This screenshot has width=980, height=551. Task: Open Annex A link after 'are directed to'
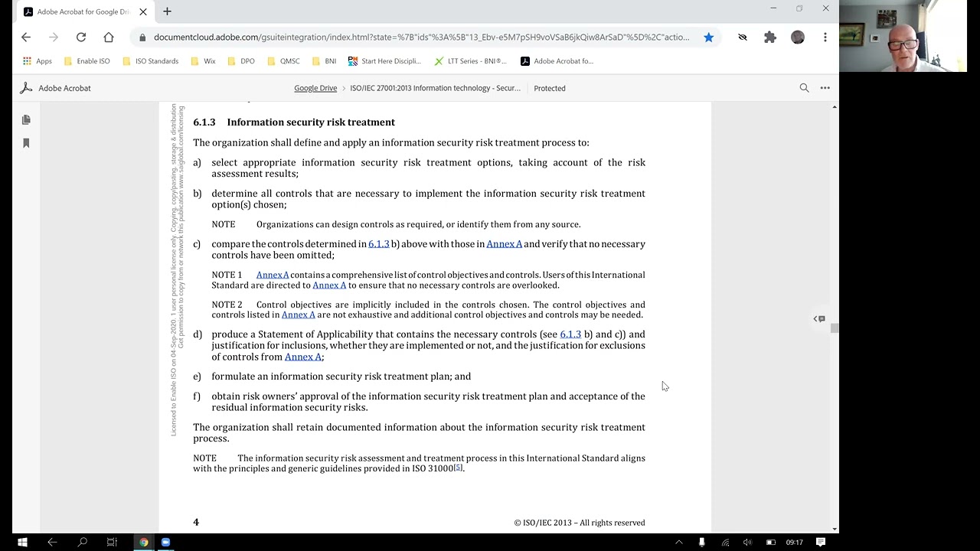329,285
